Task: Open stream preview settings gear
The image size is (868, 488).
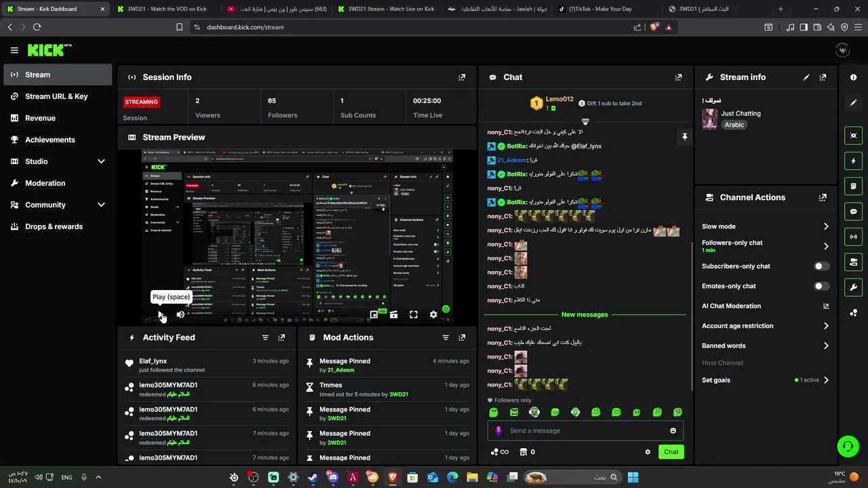Action: [433, 314]
